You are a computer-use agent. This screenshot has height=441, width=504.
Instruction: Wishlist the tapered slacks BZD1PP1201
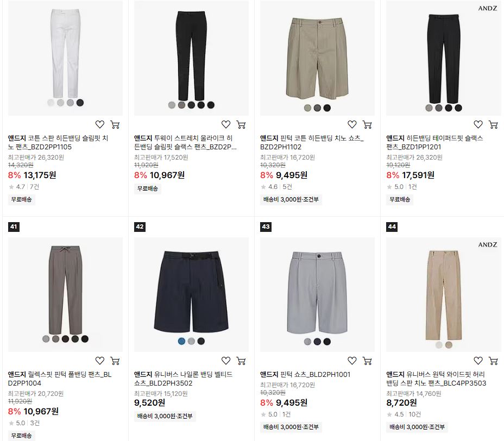tap(478, 124)
